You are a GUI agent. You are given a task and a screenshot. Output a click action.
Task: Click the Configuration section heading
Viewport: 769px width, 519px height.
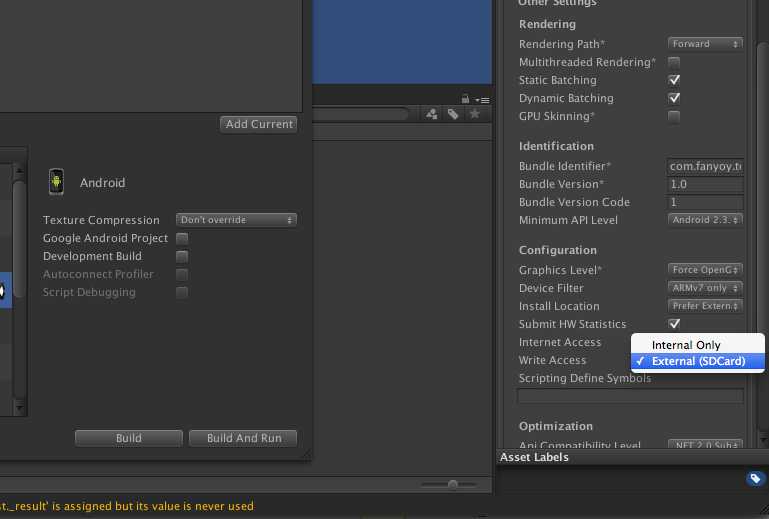(558, 250)
